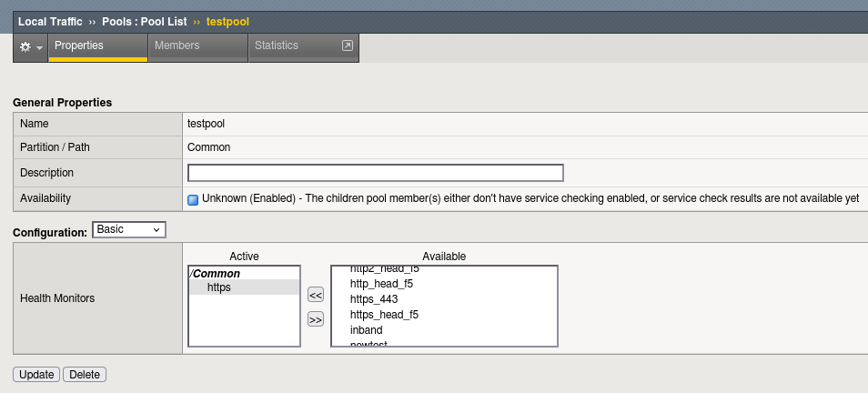The image size is (868, 393).
Task: Click the Update button
Action: point(36,375)
